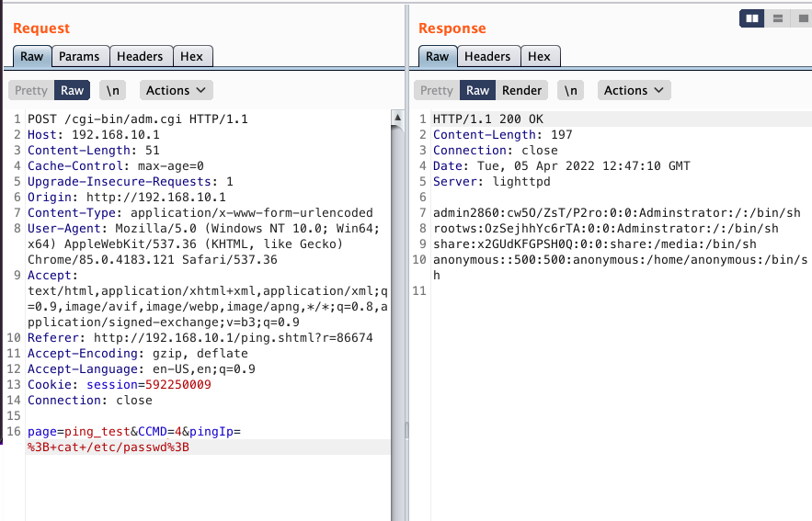Open Response Hex tab
The width and height of the screenshot is (812, 521).
(539, 56)
